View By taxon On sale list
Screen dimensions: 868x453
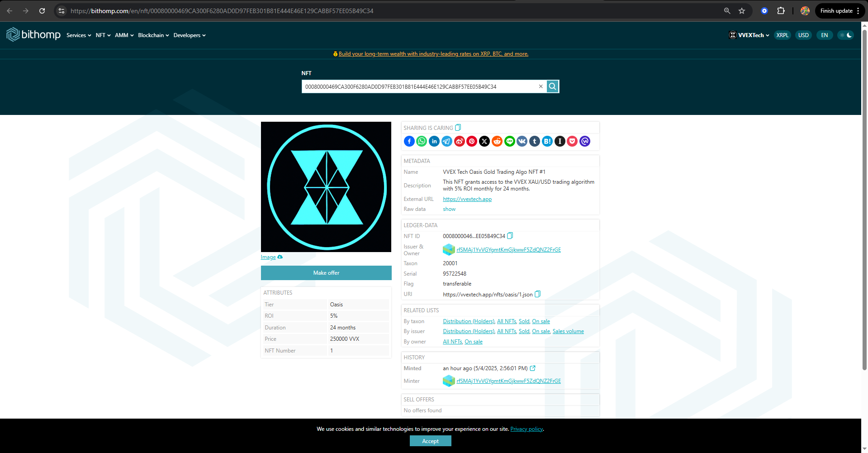pyautogui.click(x=541, y=321)
